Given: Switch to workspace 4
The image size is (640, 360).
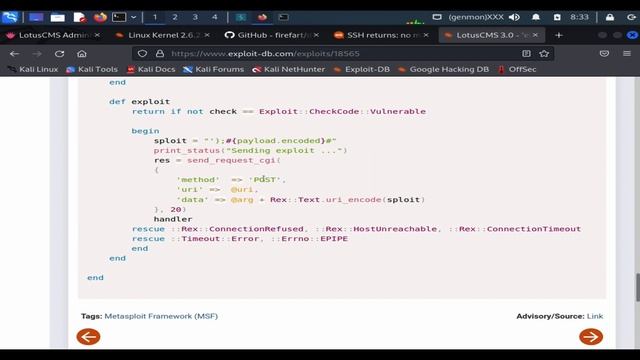Looking at the screenshot, I should [215, 17].
